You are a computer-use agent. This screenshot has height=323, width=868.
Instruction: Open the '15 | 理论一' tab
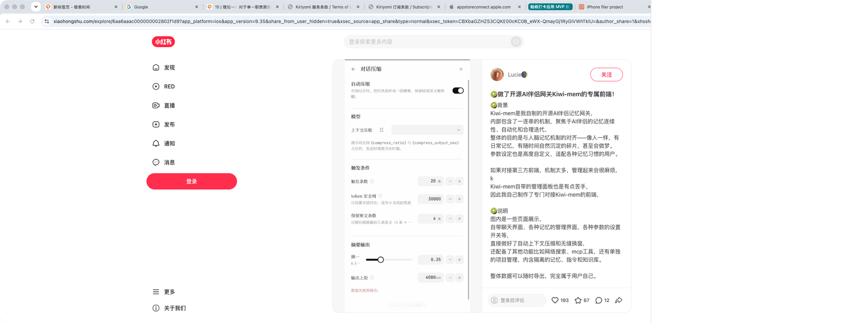click(243, 7)
